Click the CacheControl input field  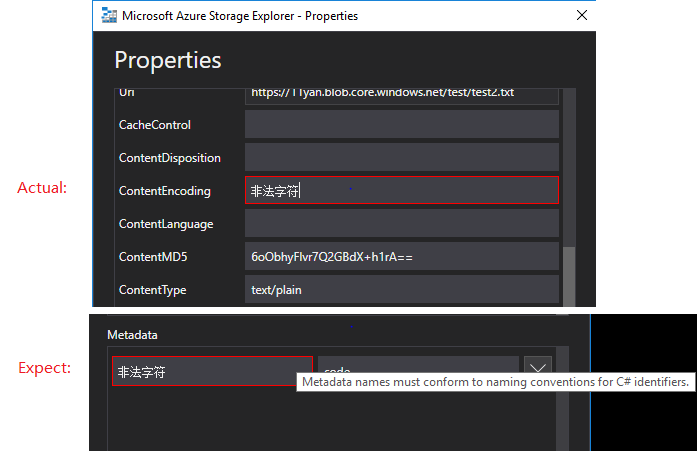point(402,124)
